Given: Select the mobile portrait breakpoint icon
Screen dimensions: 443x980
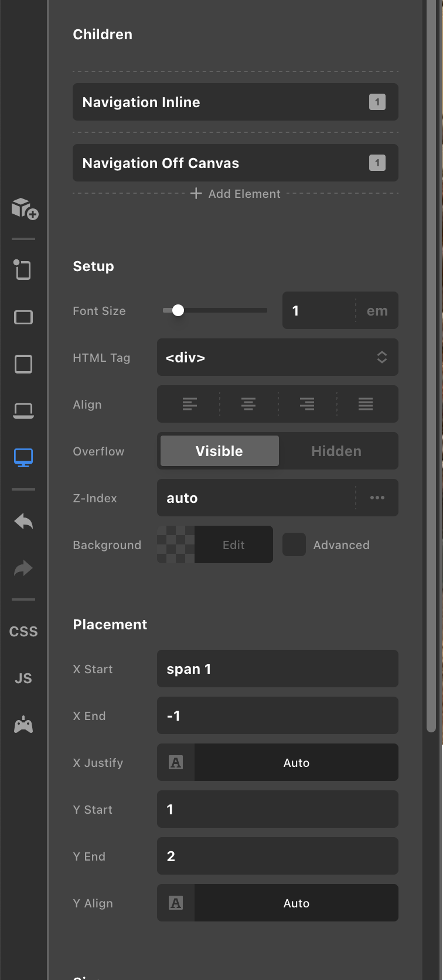Looking at the screenshot, I should point(23,270).
